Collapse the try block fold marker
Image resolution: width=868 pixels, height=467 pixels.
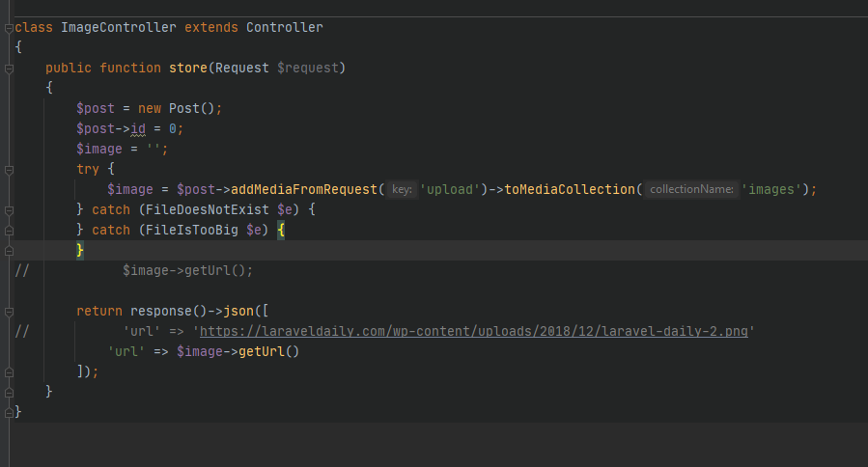click(x=9, y=170)
